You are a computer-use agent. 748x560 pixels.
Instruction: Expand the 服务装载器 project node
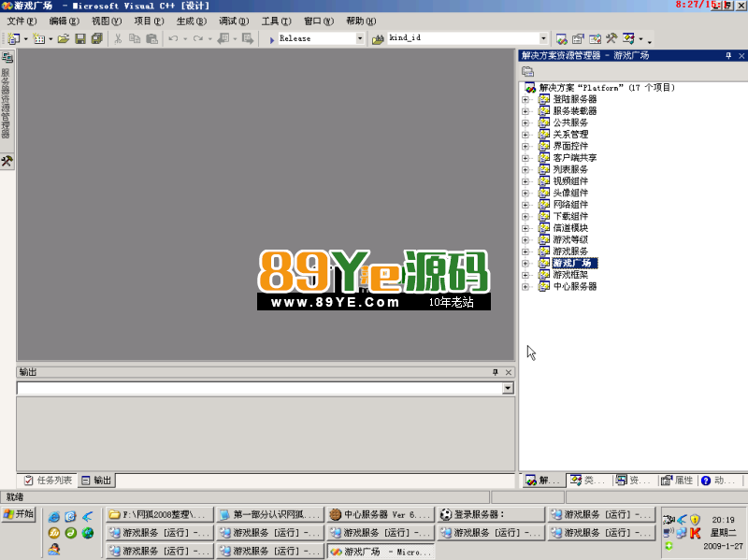(525, 111)
